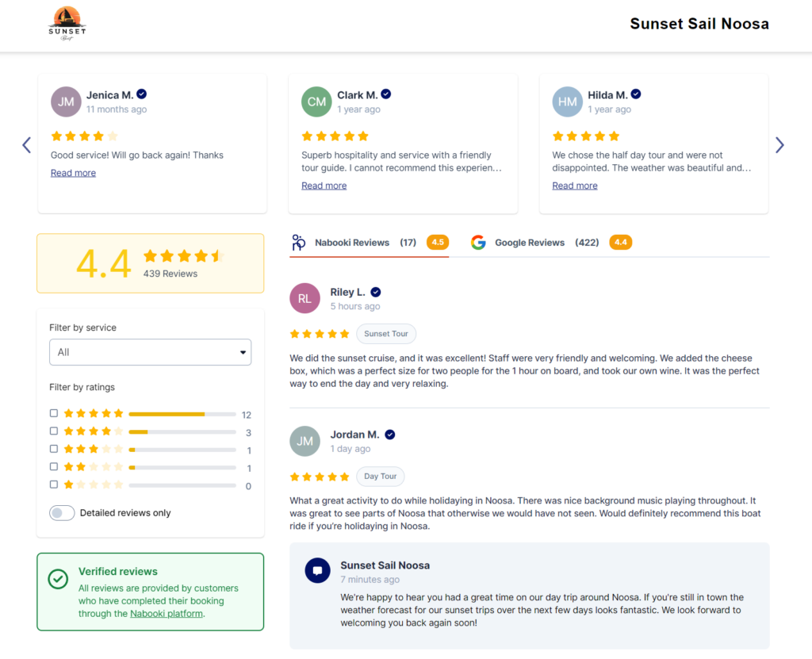Switch to the Google Reviews tab
The image size is (812, 659).
551,243
